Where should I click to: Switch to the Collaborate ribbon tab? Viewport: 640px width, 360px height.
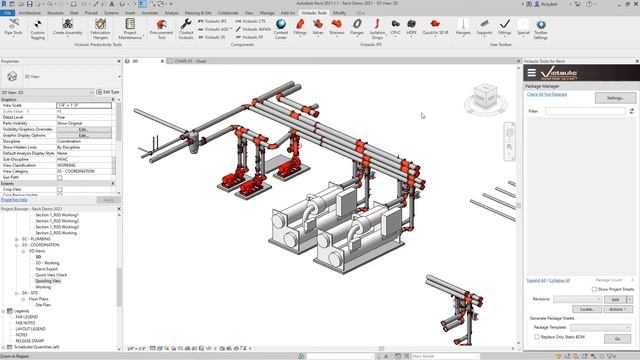(228, 13)
